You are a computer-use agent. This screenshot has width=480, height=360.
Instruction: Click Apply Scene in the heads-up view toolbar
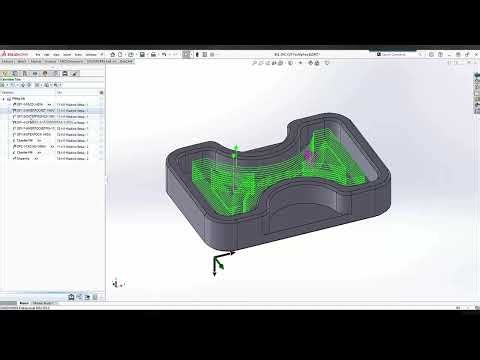point(317,63)
